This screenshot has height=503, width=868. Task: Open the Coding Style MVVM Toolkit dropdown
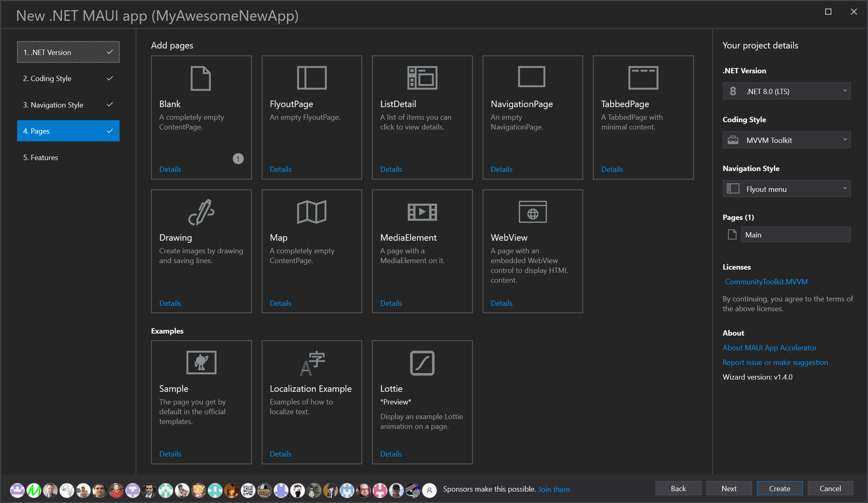(x=786, y=140)
